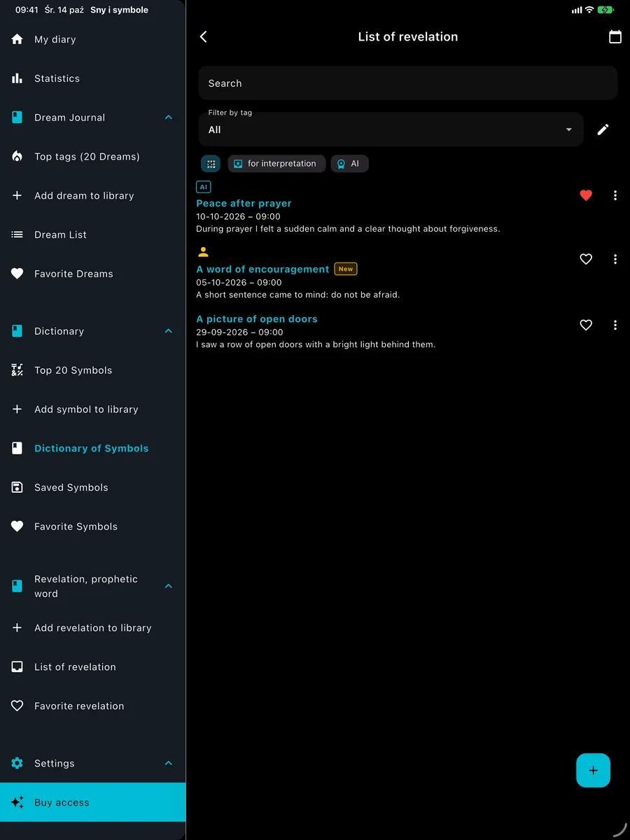The image size is (630, 840).
Task: Open the calendar icon in header
Action: pos(615,36)
